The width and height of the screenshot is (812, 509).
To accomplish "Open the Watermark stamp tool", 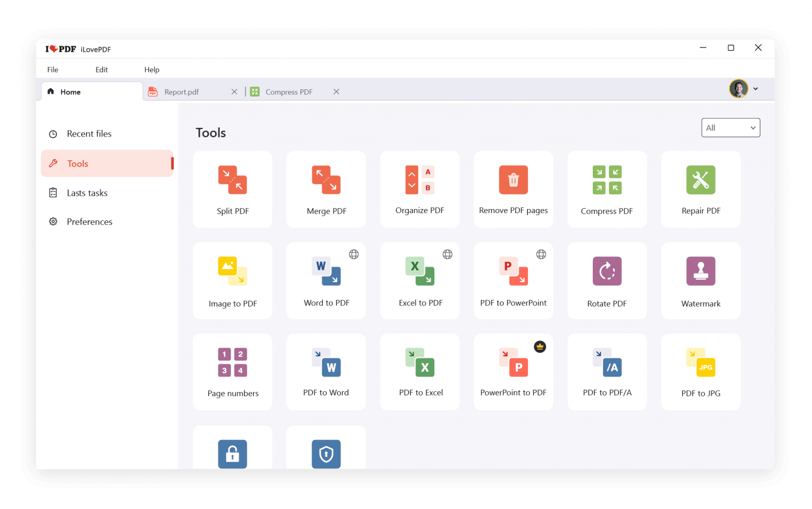I will [701, 281].
